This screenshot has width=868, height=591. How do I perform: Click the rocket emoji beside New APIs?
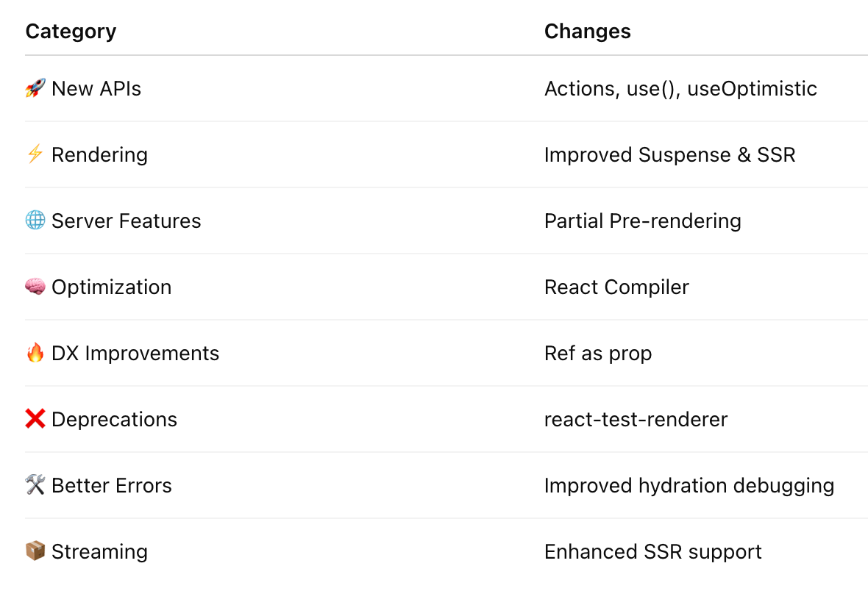(x=35, y=88)
